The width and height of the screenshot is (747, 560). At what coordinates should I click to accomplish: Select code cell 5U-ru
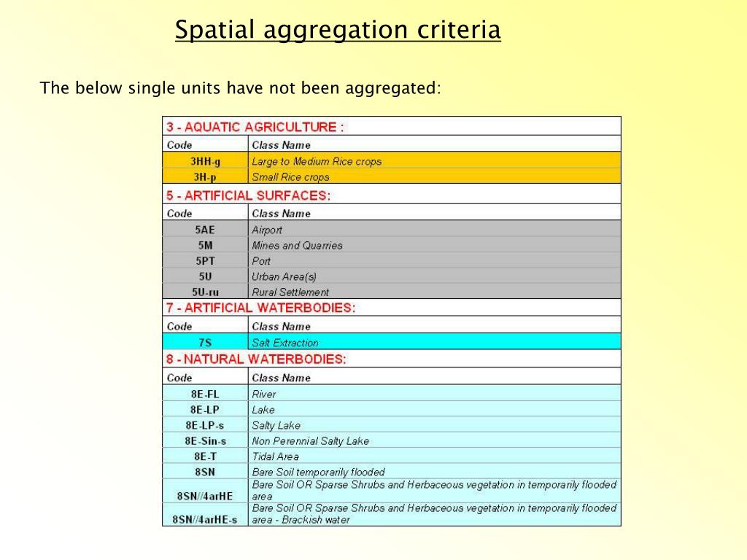[x=205, y=292]
